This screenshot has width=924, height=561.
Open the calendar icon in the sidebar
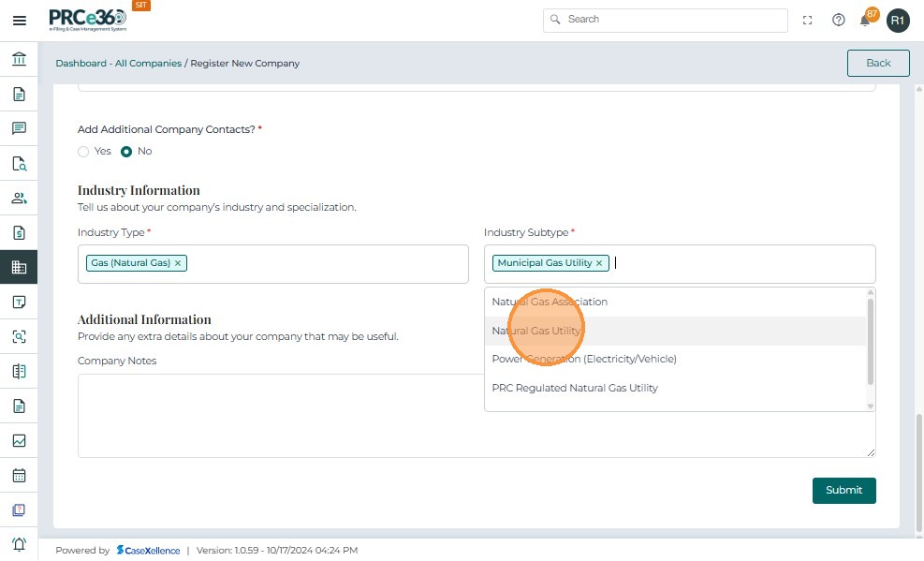(19, 476)
